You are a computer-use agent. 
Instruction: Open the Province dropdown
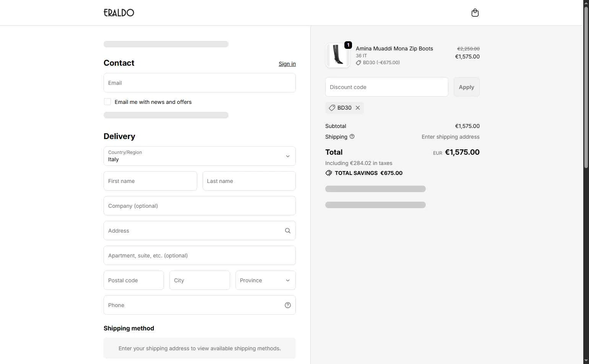(x=266, y=280)
